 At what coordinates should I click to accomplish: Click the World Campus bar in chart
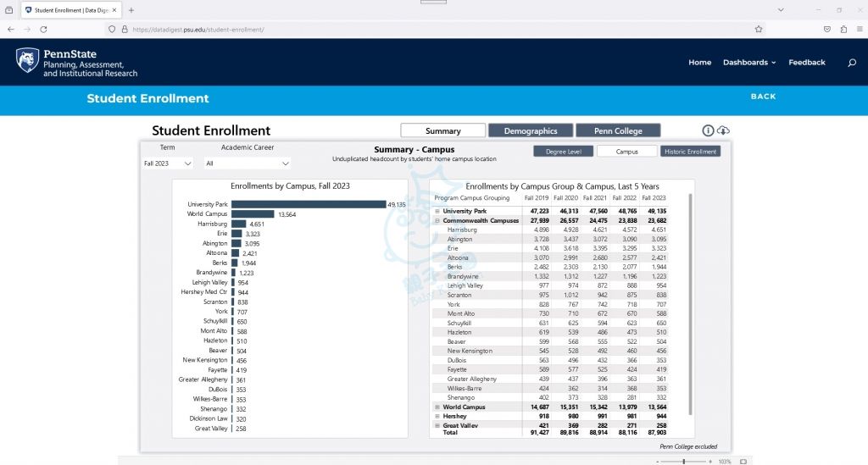(x=253, y=214)
